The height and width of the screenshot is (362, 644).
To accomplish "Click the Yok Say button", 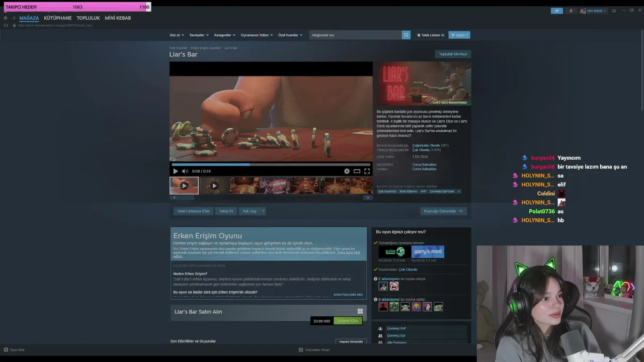I will point(250,211).
